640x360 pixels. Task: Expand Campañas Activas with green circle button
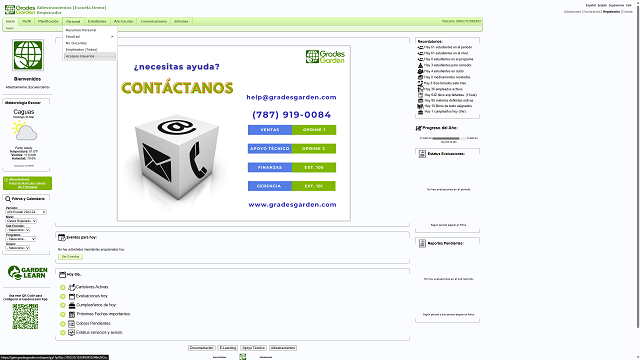[62, 287]
